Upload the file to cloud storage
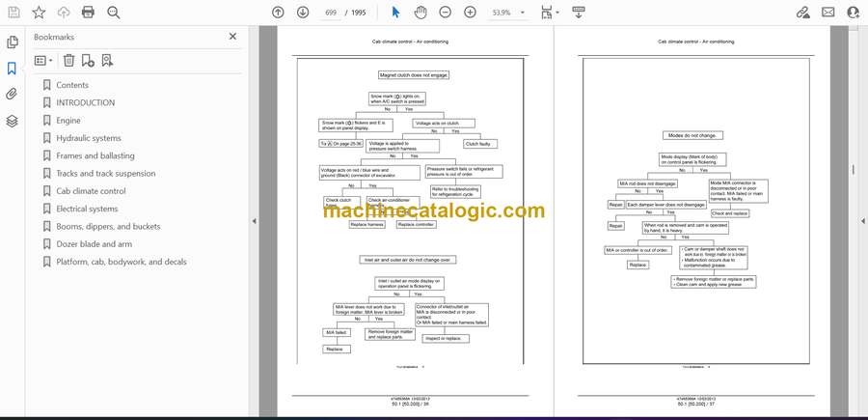868x420 pixels. pos(64,13)
